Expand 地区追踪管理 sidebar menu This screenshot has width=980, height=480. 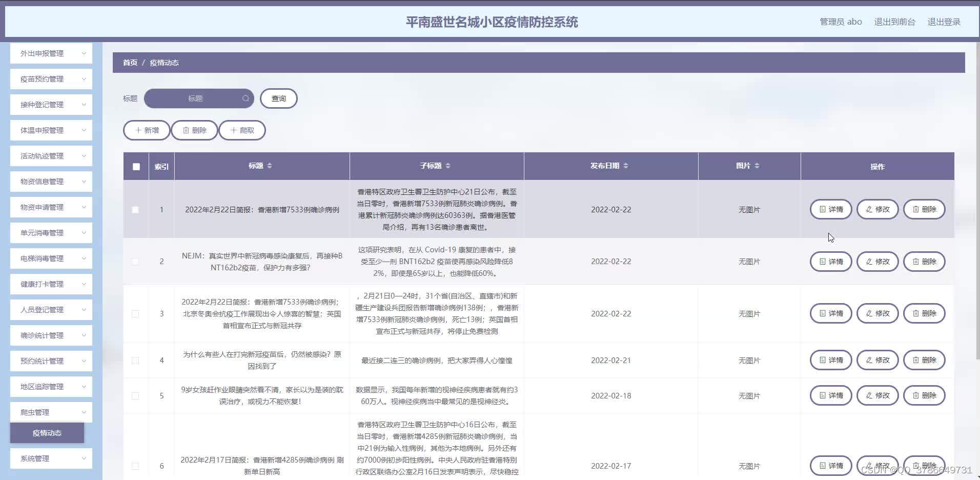[51, 387]
